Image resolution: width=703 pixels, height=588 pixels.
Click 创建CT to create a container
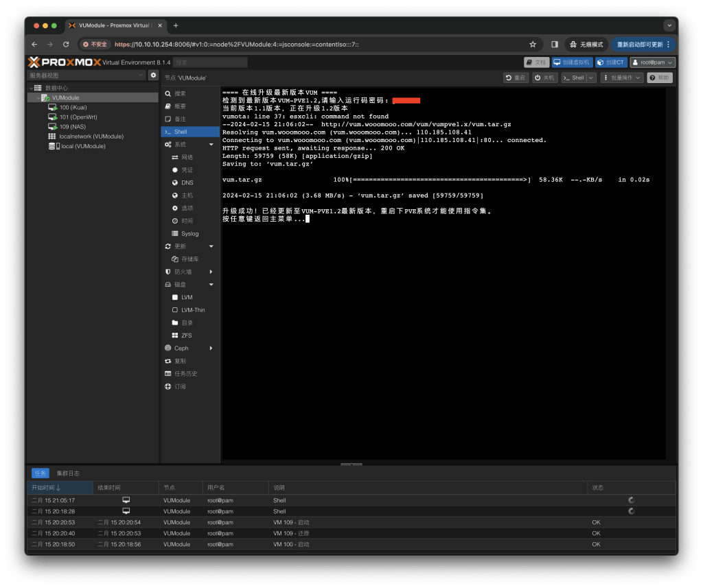[x=610, y=62]
